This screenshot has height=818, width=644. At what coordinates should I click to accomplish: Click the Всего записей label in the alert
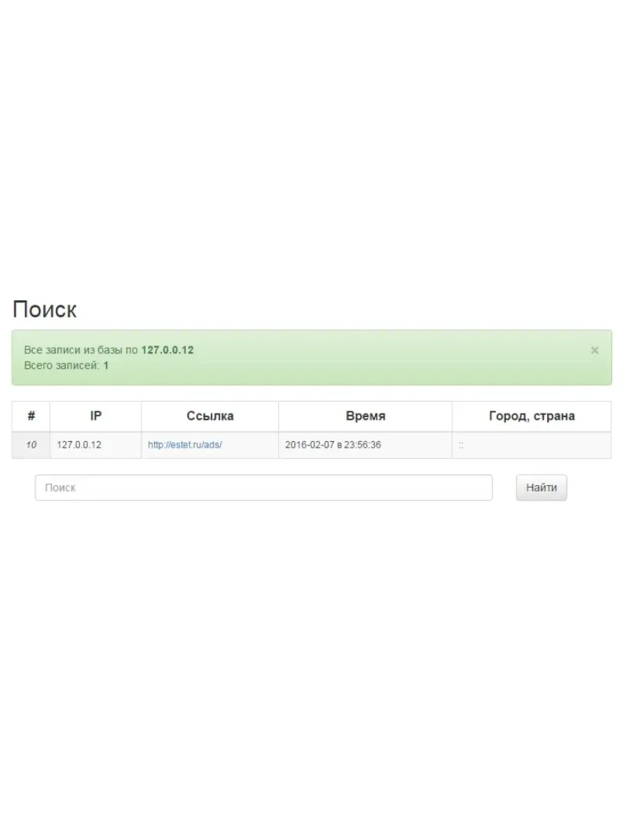click(62, 365)
